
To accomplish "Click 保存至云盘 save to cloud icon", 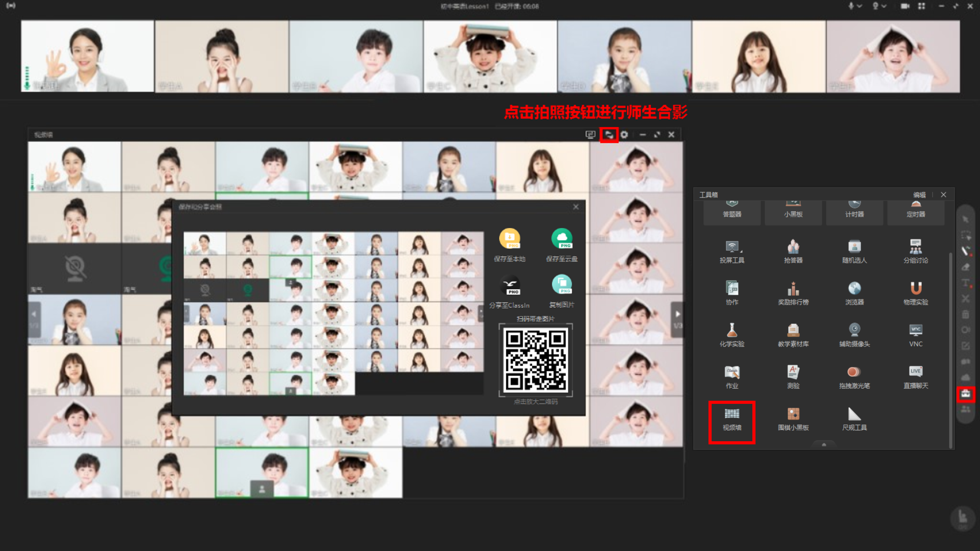I will (x=562, y=238).
